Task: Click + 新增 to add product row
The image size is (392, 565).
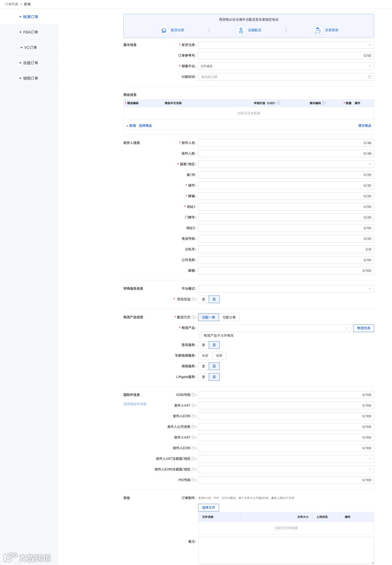Action: coord(131,126)
